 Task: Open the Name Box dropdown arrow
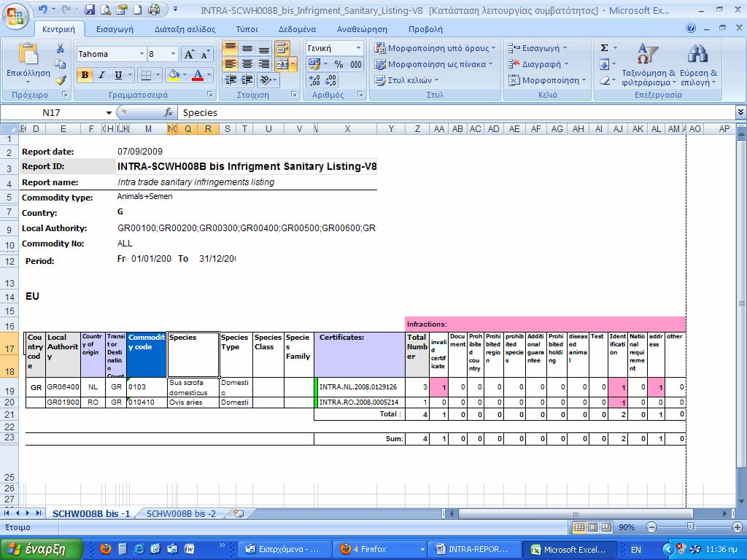tap(109, 113)
